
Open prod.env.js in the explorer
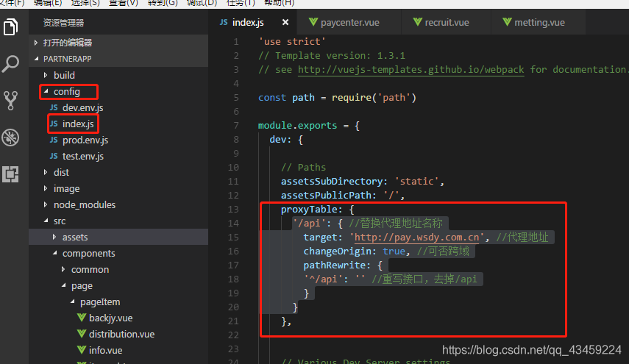click(118, 140)
